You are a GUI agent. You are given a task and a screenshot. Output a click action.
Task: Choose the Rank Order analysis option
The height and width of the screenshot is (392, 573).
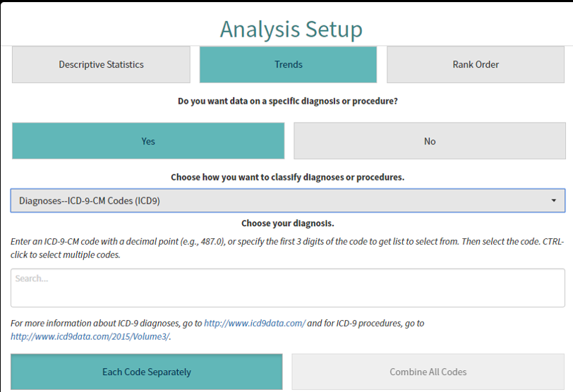click(476, 65)
